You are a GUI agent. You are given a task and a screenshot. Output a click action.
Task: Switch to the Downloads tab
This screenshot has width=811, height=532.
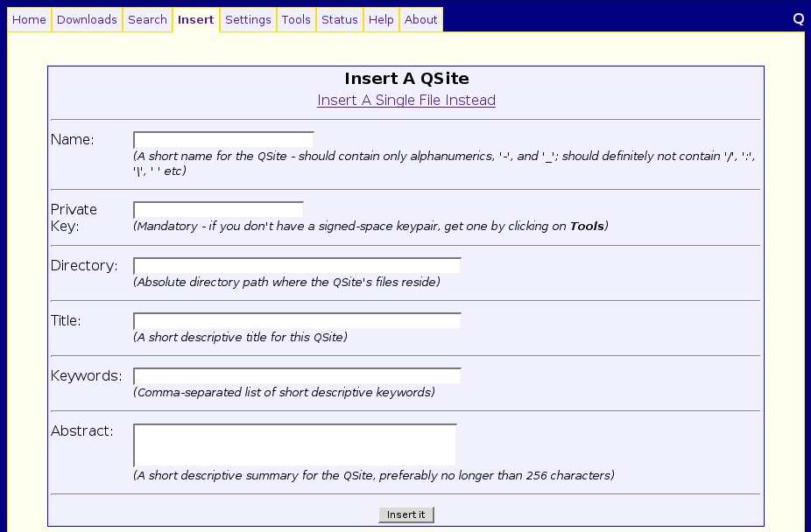pyautogui.click(x=87, y=19)
